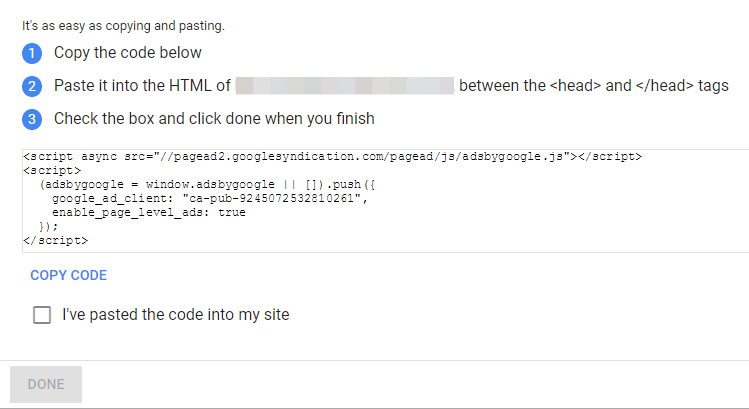Check the pasted code confirmation checkbox
Screen dimensions: 749x409
42,315
